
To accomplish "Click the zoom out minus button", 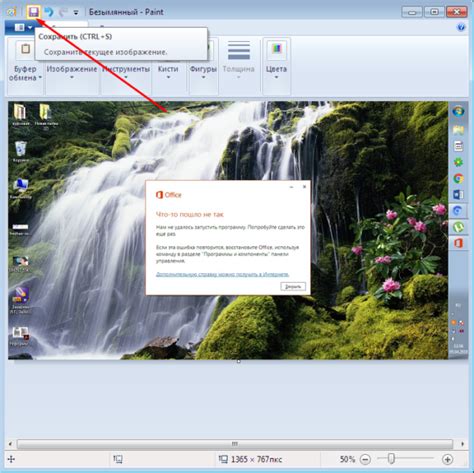I will click(366, 459).
